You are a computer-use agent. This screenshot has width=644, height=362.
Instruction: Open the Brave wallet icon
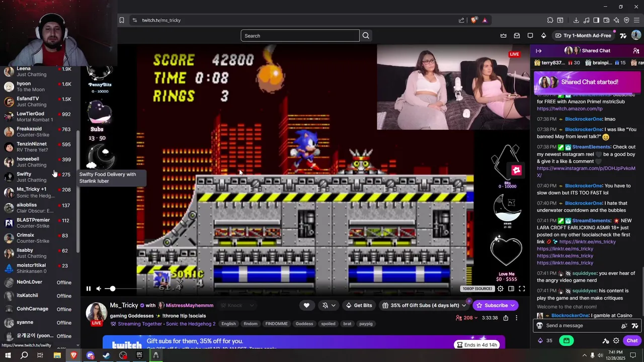click(x=606, y=20)
